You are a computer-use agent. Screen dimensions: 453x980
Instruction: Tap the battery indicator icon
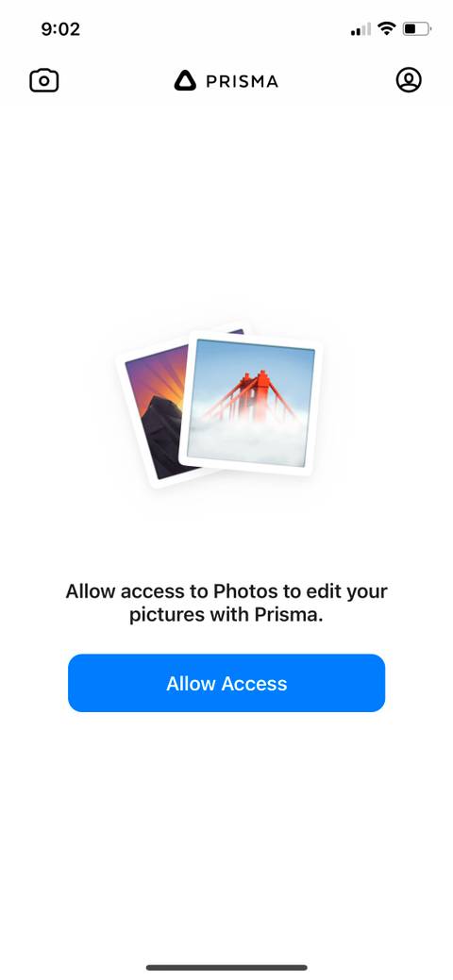(417, 28)
